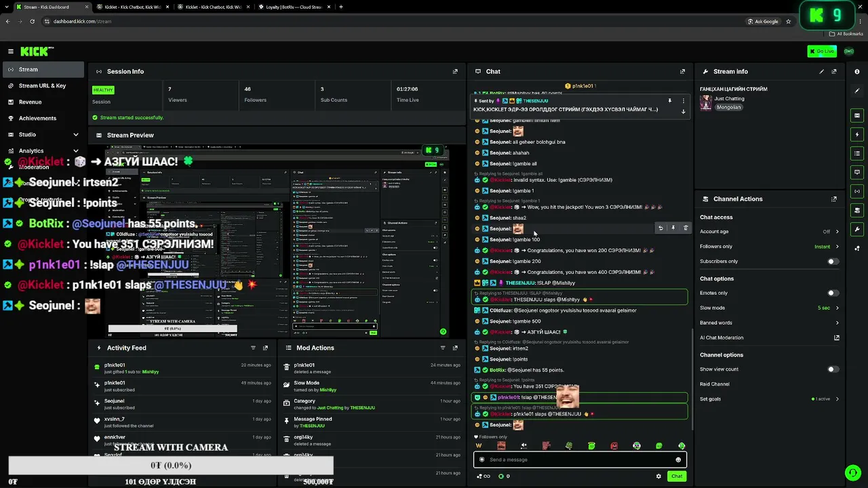Open the All Bookmarks folder
Screen dimensions: 868x488
846,34
